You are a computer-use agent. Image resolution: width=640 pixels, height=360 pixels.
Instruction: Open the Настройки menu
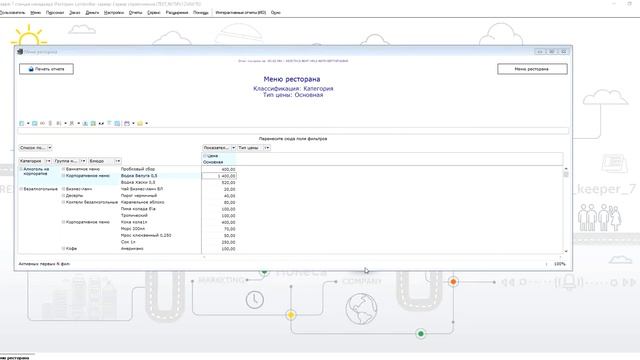[114, 13]
